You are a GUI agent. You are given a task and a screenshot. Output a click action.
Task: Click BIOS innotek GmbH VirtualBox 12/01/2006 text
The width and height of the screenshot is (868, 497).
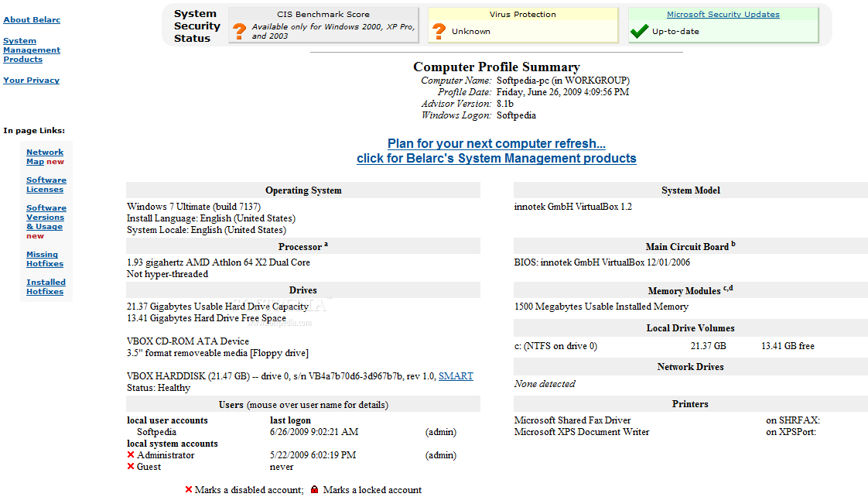click(x=603, y=262)
